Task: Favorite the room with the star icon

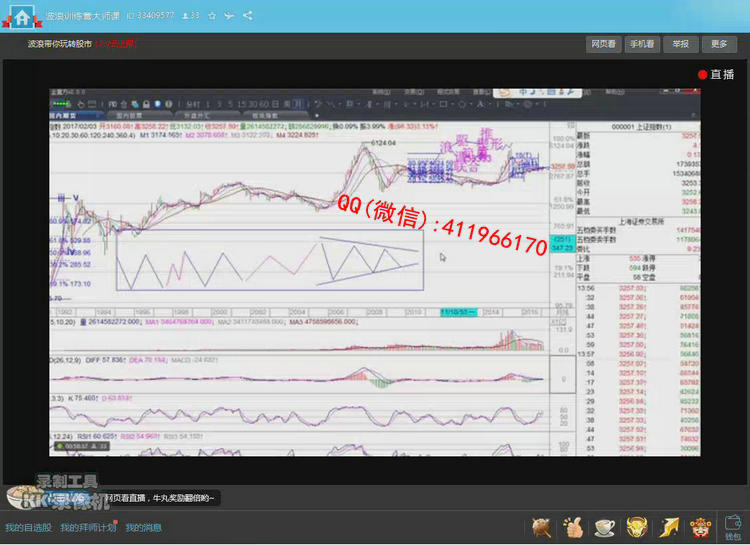Action: pos(211,16)
